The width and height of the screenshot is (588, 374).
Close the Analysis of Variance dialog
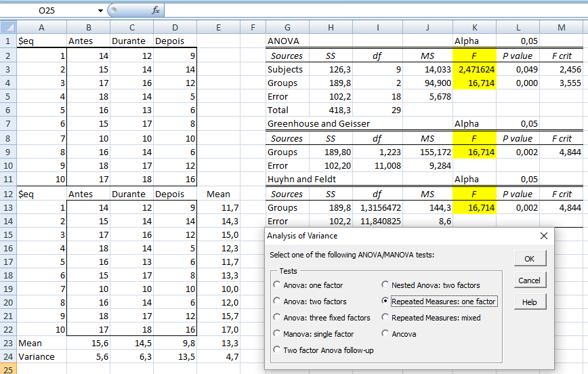pyautogui.click(x=544, y=236)
